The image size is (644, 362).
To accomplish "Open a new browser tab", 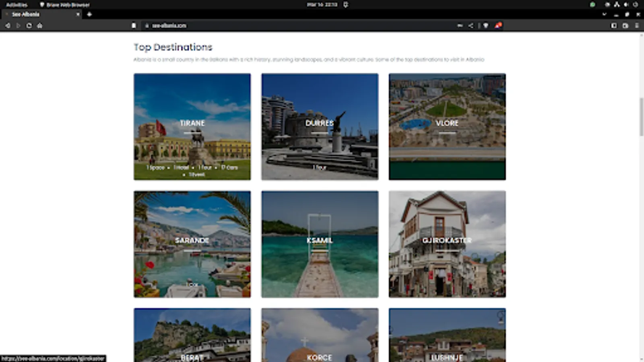I will point(89,14).
